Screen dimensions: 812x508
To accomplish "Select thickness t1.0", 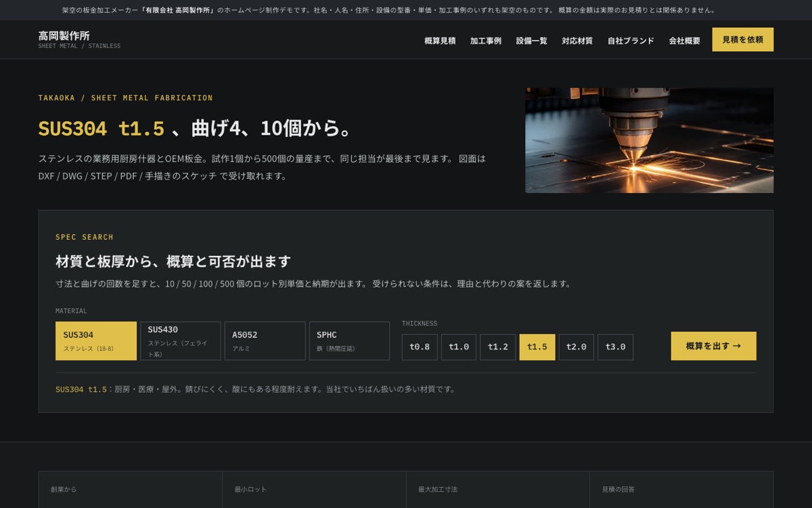I will click(x=459, y=347).
